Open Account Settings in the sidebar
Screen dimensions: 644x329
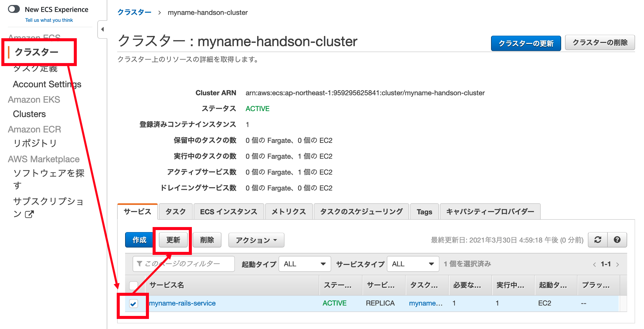pos(47,84)
